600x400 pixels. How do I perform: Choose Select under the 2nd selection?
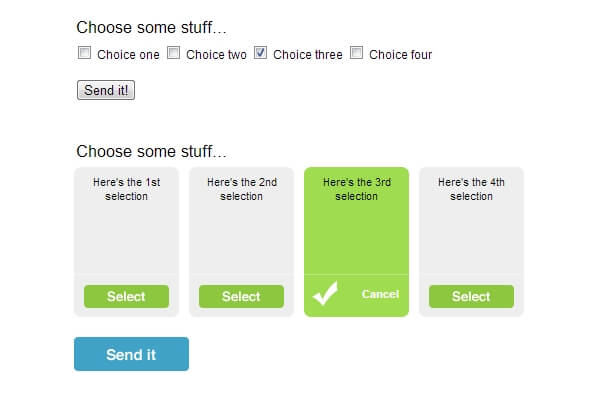coord(241,296)
